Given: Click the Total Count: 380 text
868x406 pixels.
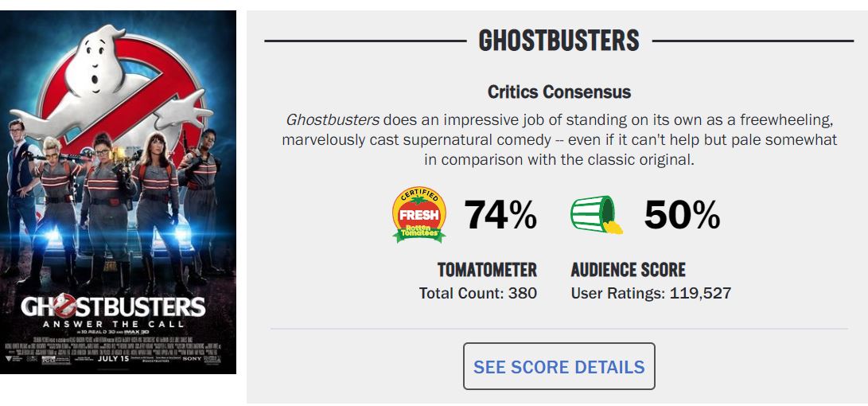Looking at the screenshot, I should 477,293.
